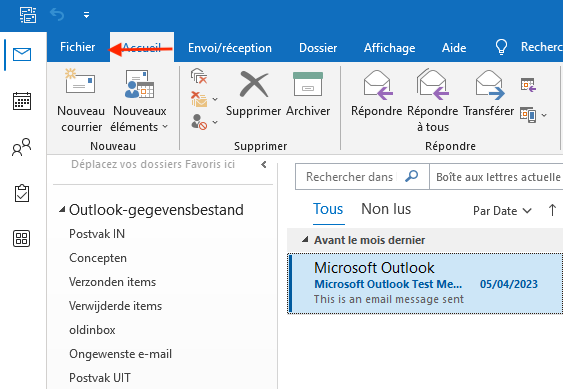Click the send/receive all folders icon
The image size is (563, 389).
(x=28, y=15)
